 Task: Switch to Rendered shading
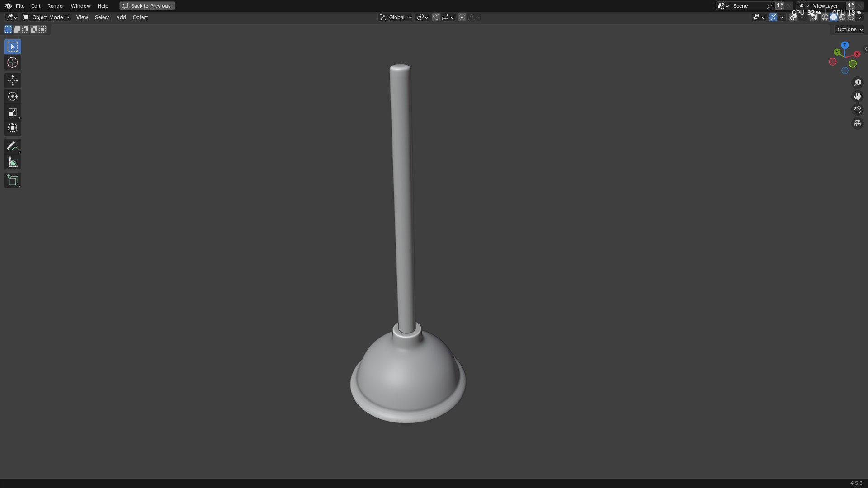pos(851,17)
